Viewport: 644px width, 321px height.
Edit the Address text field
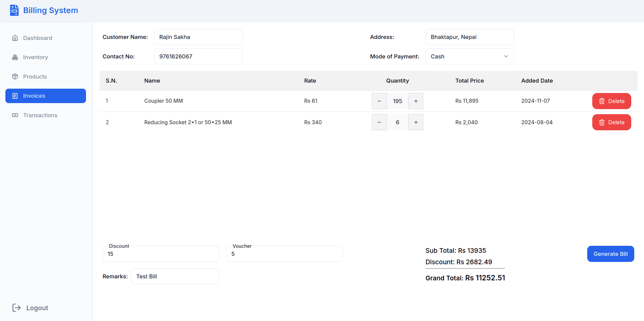pos(469,37)
